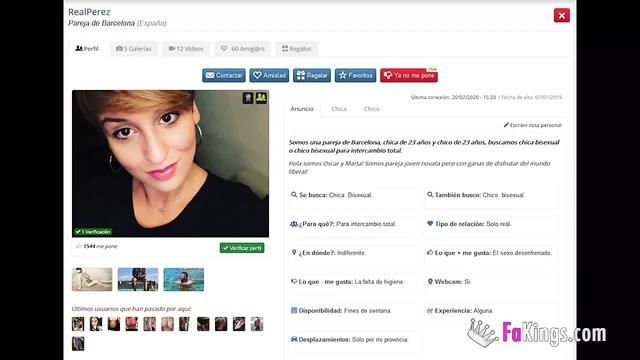Click the green Verificar perfil button
The width and height of the screenshot is (640, 360).
pos(242,248)
